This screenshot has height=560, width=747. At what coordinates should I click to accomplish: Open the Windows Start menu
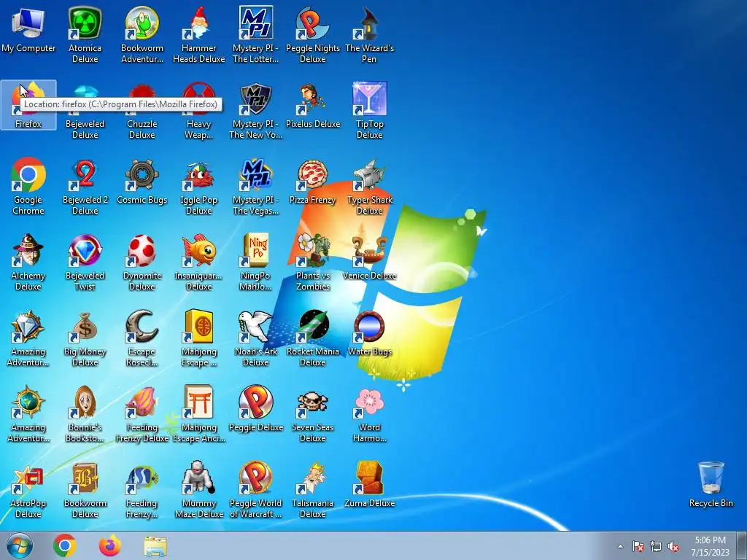pos(20,545)
